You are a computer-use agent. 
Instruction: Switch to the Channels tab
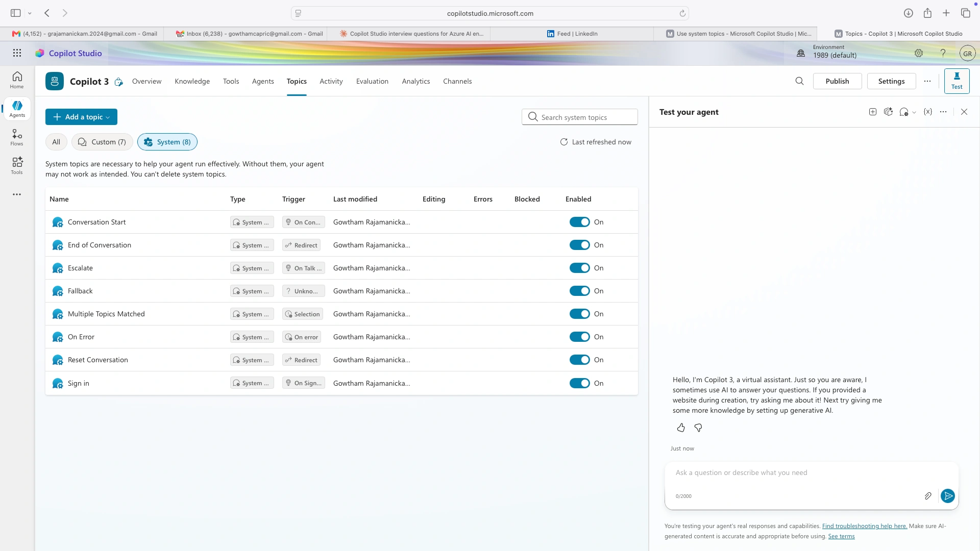(x=457, y=81)
